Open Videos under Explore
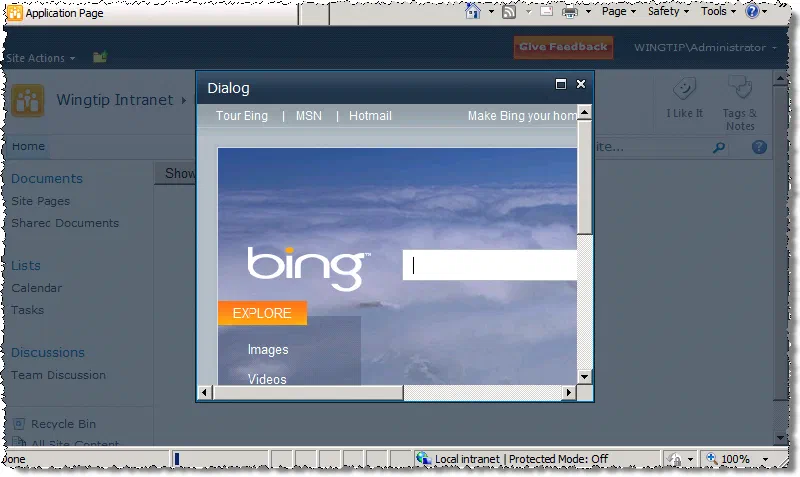Screen dimensions: 800x477 [x=267, y=379]
